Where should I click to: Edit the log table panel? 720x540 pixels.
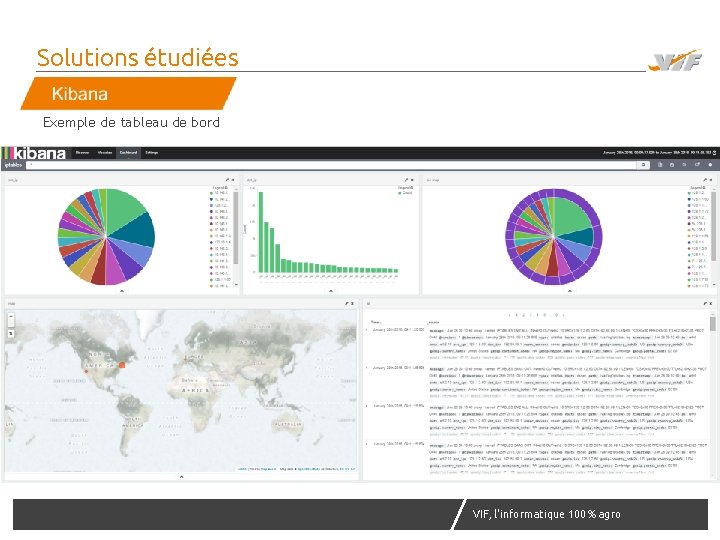point(705,304)
